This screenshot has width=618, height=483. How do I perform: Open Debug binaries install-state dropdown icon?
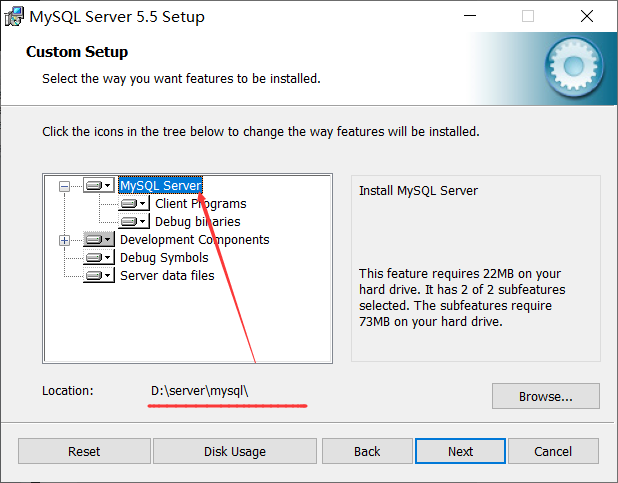134,222
